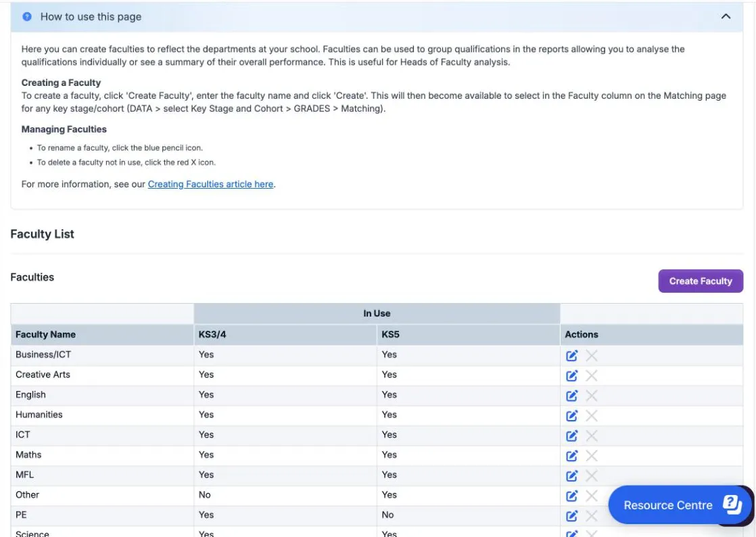Select the ICT faculty name cell
Screen dimensions: 756x537
pyautogui.click(x=102, y=435)
